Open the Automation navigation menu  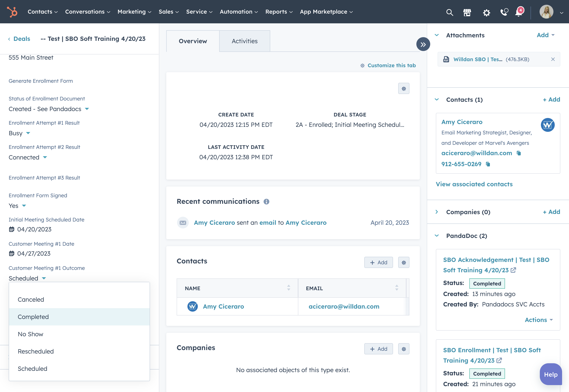click(239, 12)
